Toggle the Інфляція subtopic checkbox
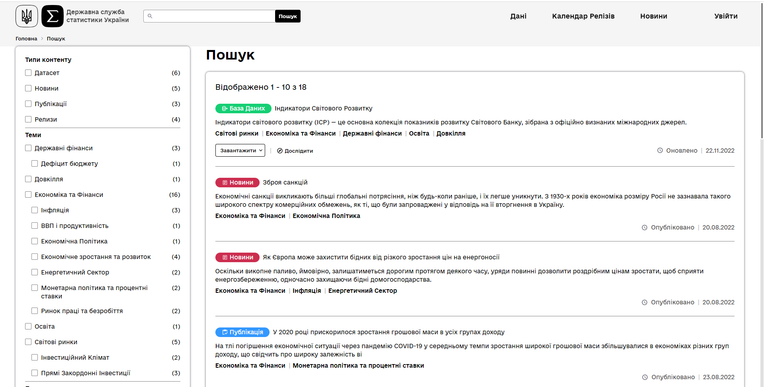 35,210
